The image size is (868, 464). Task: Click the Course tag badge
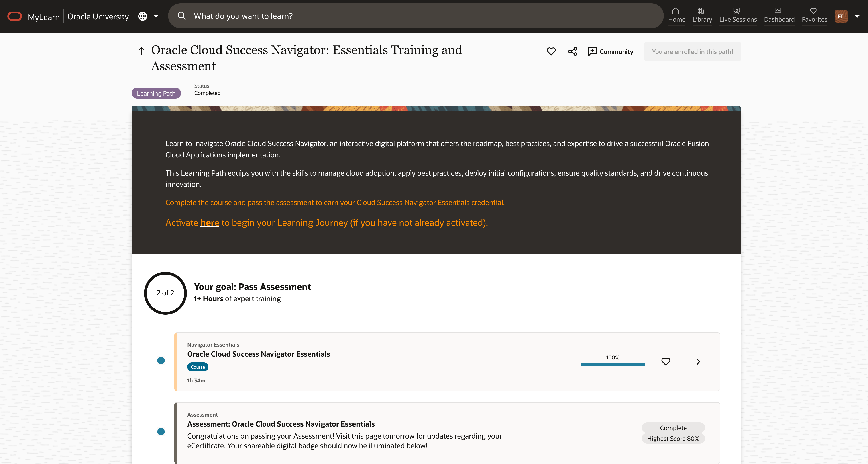tap(198, 367)
